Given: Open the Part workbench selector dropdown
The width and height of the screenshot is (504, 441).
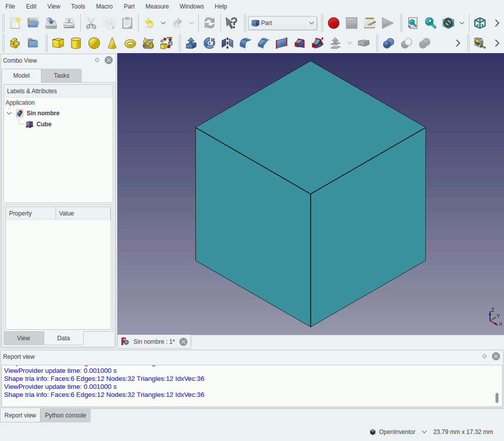Looking at the screenshot, I should coord(283,23).
